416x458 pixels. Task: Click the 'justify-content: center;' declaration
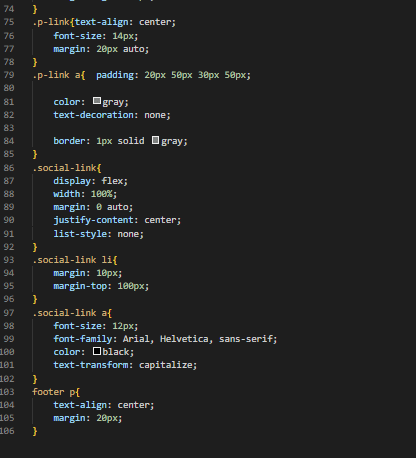coord(117,220)
